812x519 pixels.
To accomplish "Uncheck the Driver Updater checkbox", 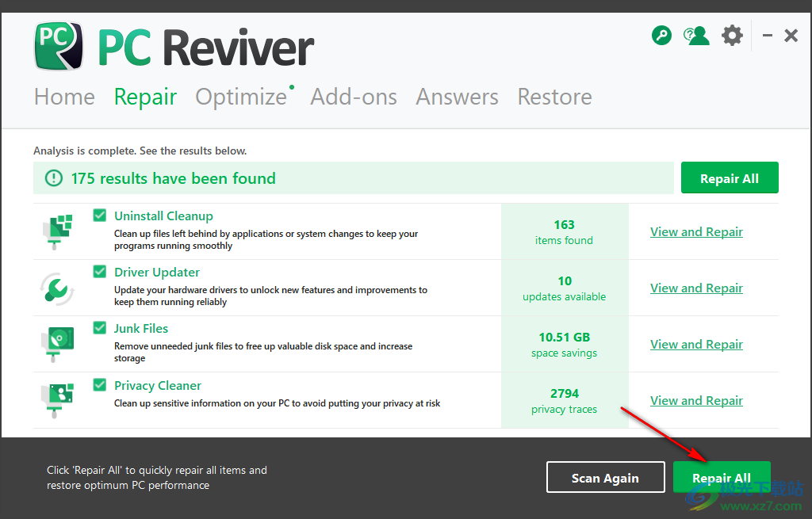I will click(99, 272).
